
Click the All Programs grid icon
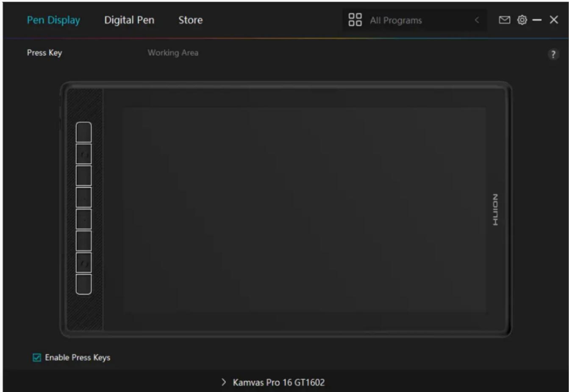click(355, 19)
